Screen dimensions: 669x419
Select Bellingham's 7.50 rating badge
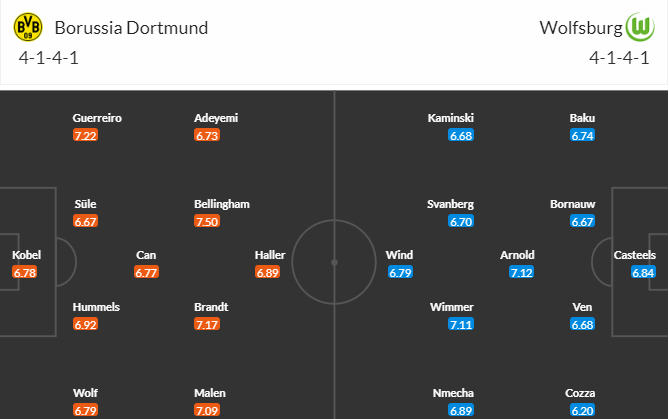[x=207, y=221]
